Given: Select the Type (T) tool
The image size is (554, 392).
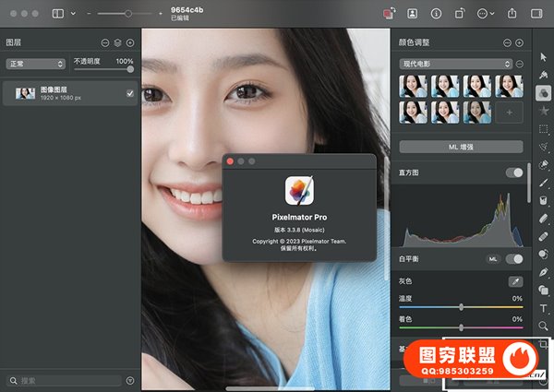Looking at the screenshot, I should click(x=544, y=308).
